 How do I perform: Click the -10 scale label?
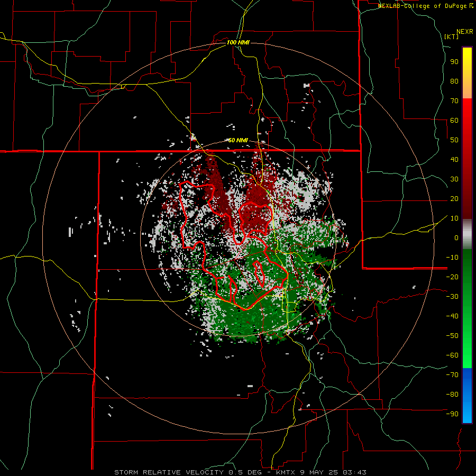[x=452, y=258]
